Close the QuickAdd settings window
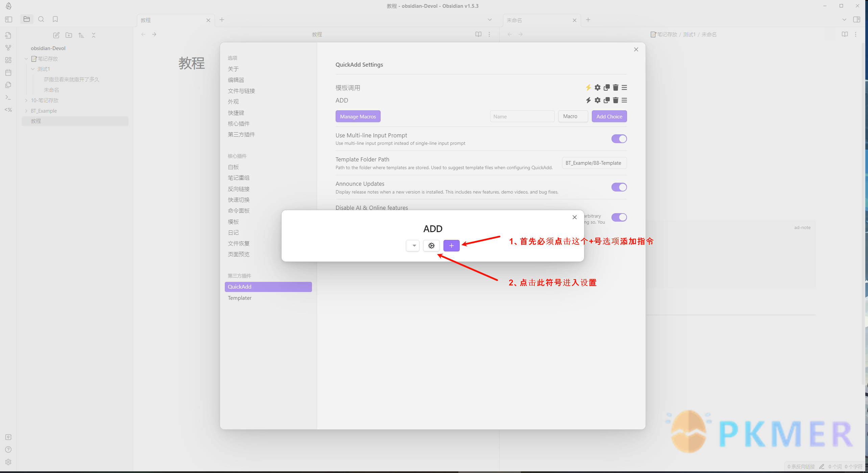This screenshot has height=473, width=868. pyautogui.click(x=636, y=49)
